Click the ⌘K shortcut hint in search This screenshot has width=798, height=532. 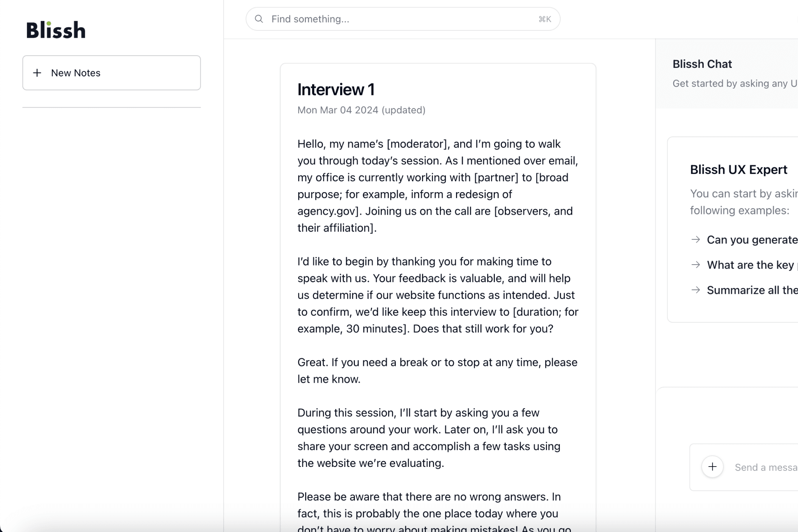[544, 19]
